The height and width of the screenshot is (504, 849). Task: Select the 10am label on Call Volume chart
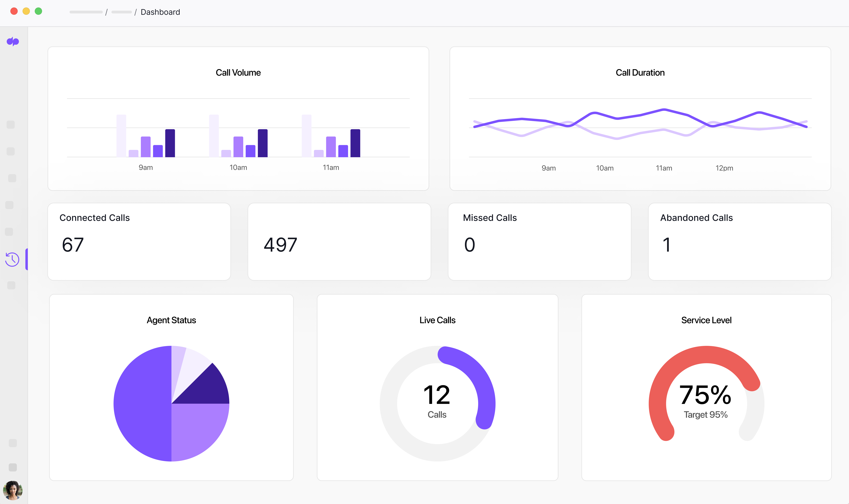coord(238,167)
